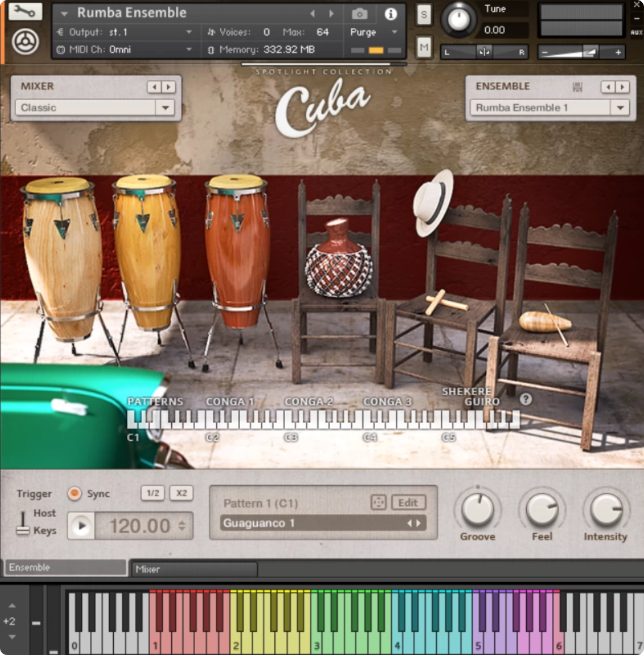Close the instrument with the X button
644x655 pixels.
(637, 5)
